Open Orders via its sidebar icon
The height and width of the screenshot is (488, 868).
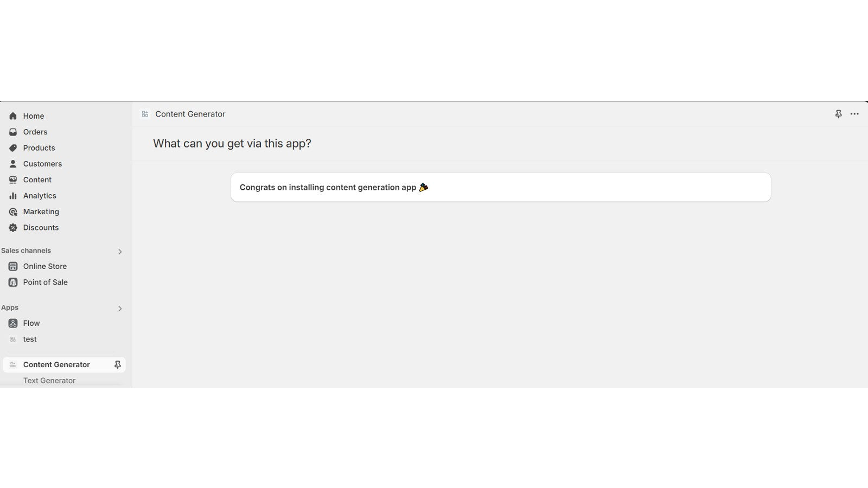12,132
